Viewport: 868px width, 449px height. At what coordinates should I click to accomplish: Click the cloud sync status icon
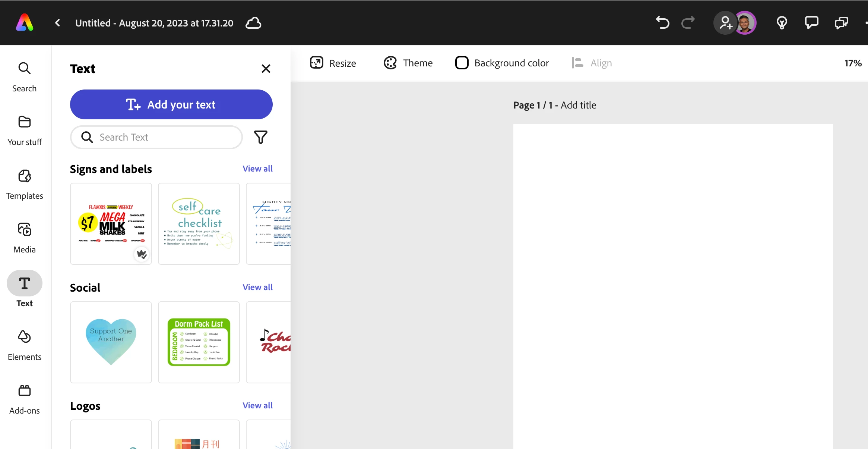pyautogui.click(x=253, y=23)
